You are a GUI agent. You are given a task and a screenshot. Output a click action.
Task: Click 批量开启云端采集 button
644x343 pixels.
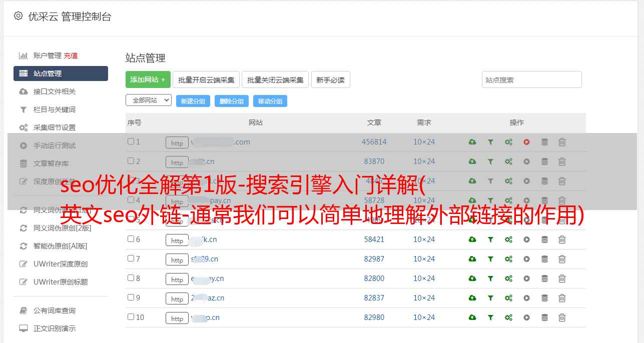coord(206,79)
